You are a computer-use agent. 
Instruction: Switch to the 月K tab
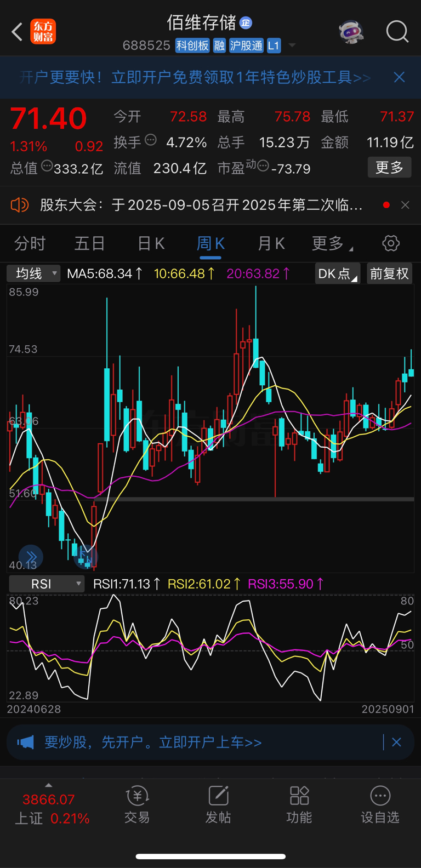coord(271,243)
